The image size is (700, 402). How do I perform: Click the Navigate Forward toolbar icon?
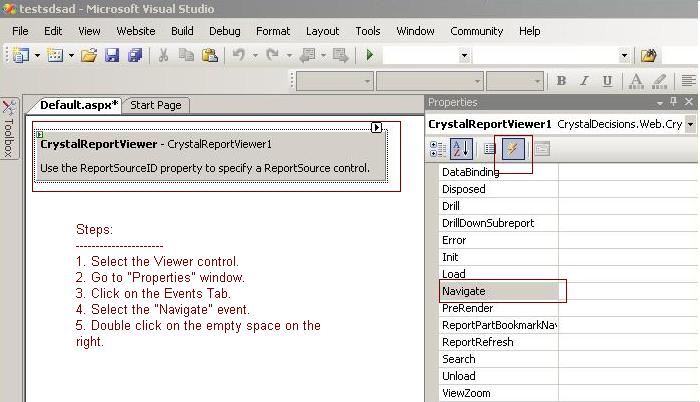click(341, 55)
